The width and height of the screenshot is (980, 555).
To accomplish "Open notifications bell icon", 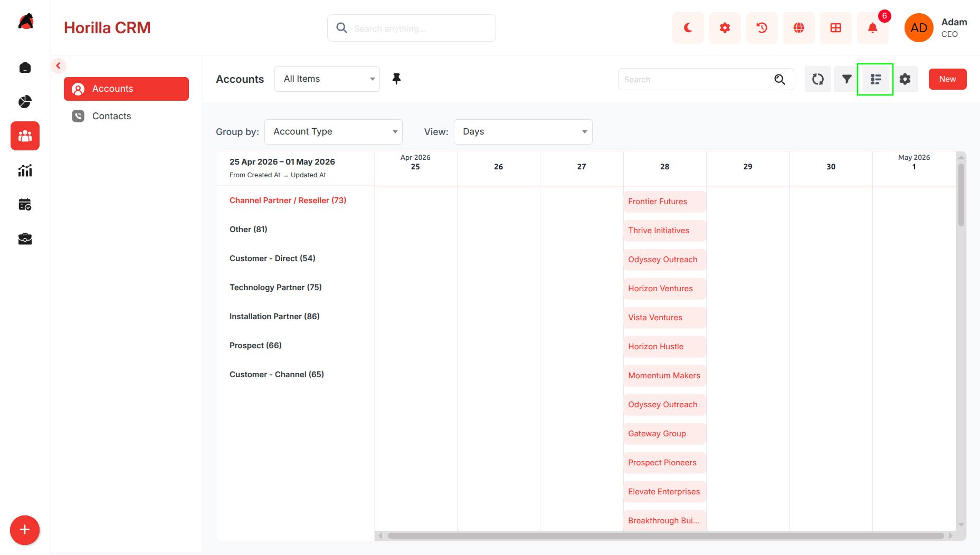I will [x=872, y=28].
